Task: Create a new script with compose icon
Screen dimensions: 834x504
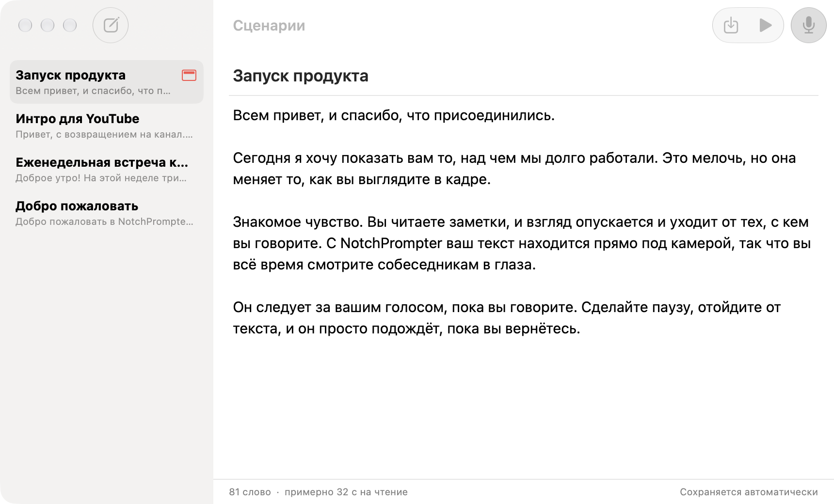Action: pos(111,25)
